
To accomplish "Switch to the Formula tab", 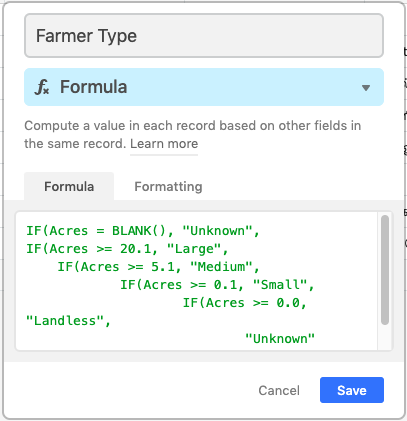I will 69,186.
